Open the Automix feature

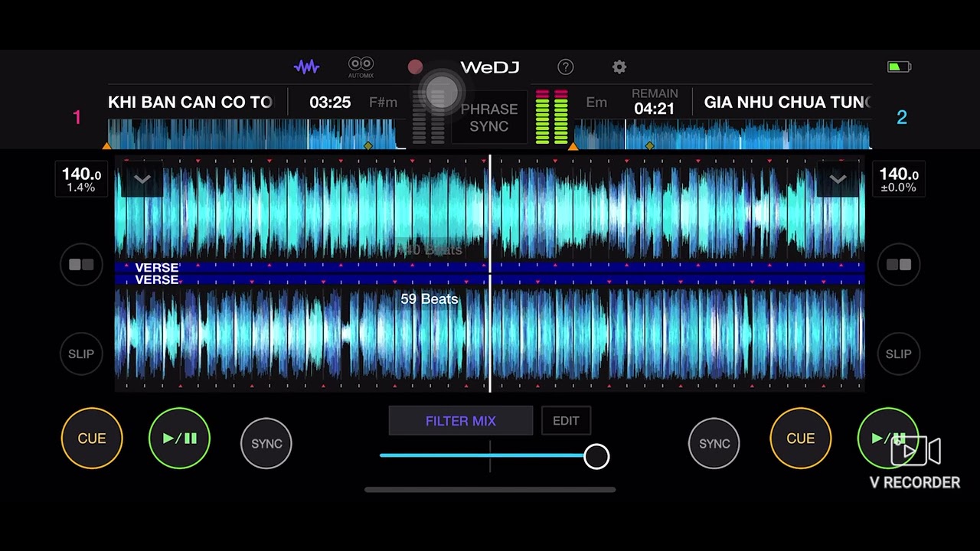coord(361,67)
